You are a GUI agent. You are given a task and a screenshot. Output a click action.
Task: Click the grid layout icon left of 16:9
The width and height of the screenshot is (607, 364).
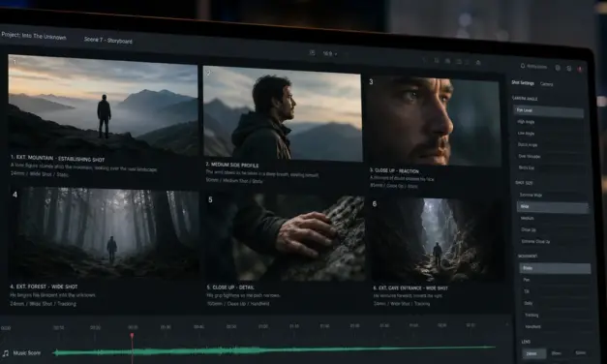[313, 52]
